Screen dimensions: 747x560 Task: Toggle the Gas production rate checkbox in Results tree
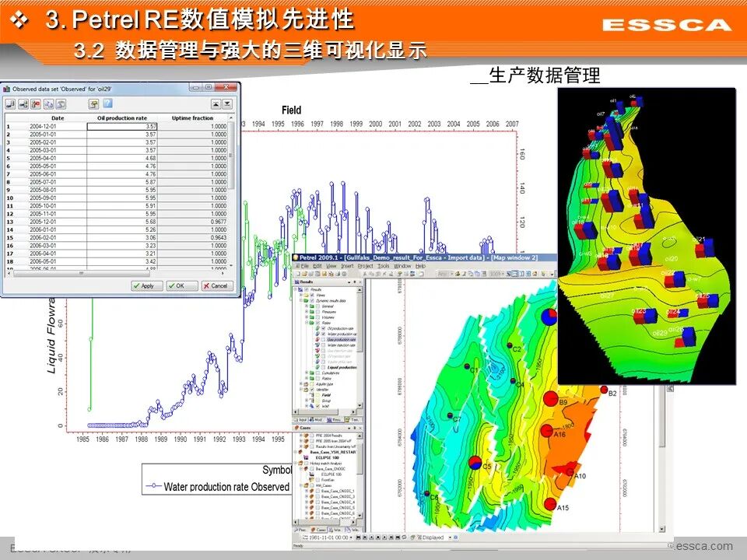point(323,340)
